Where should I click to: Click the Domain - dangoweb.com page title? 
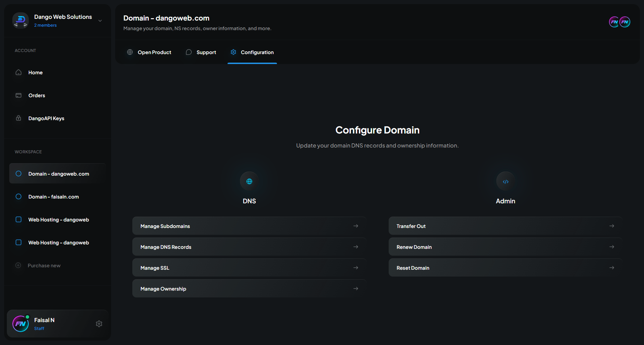[x=166, y=18]
